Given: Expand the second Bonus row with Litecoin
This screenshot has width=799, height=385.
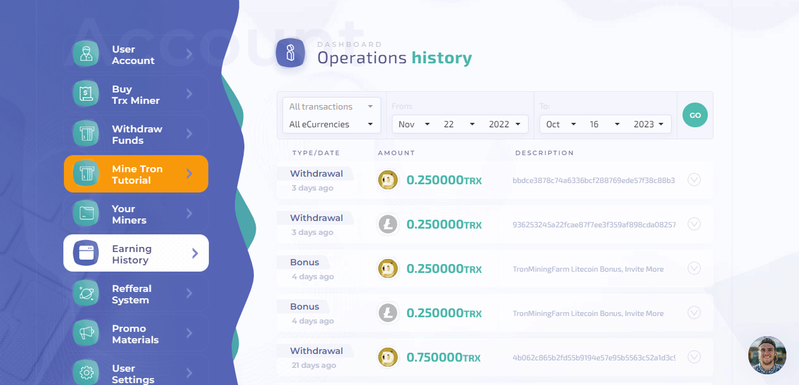Looking at the screenshot, I should coord(694,312).
